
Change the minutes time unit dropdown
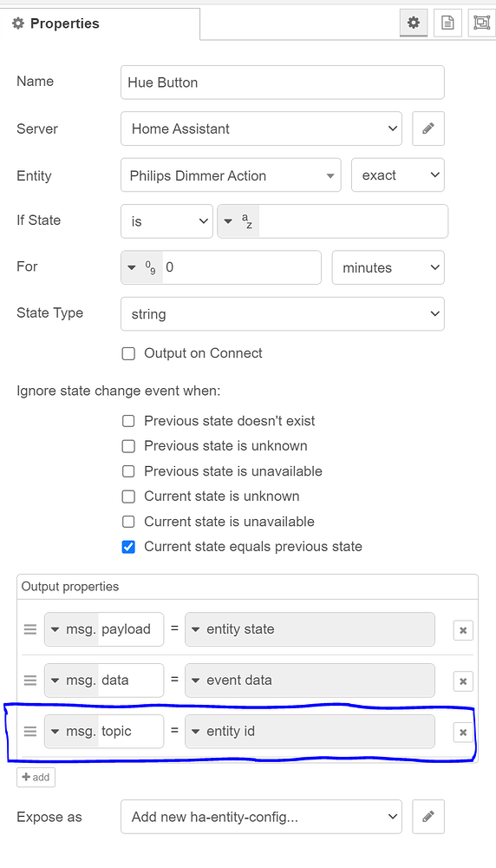click(x=388, y=267)
